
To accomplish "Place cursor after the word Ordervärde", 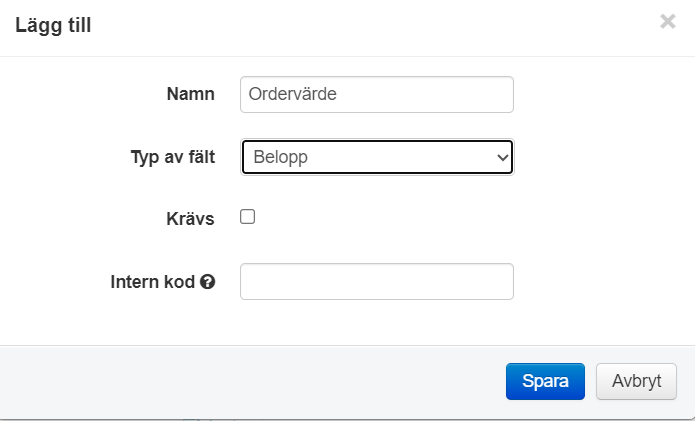I will click(x=338, y=94).
